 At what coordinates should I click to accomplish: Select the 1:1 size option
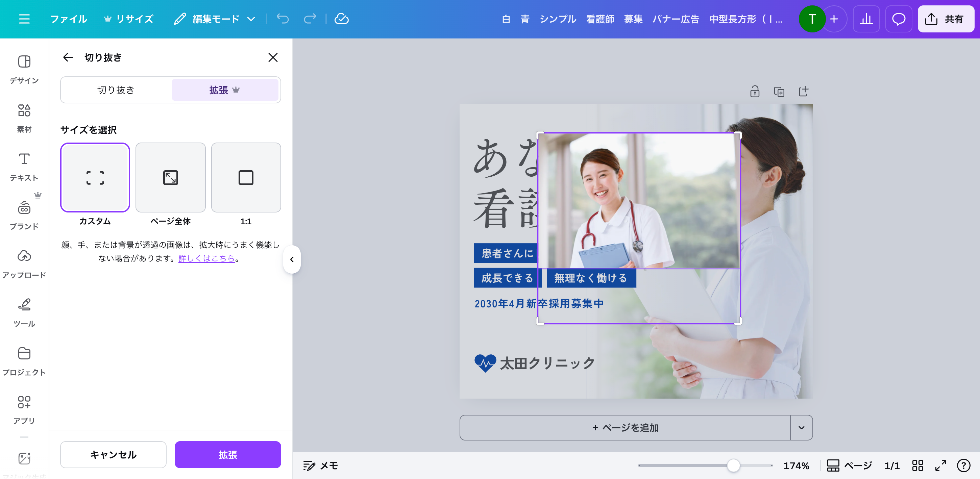[246, 178]
